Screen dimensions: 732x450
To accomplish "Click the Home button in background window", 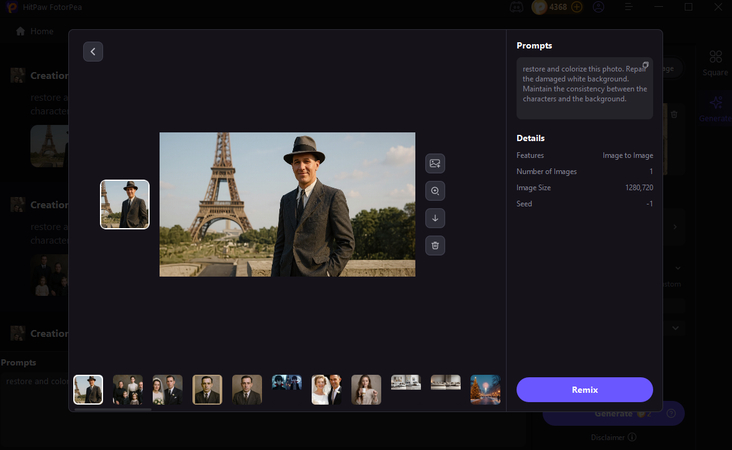I will 35,31.
